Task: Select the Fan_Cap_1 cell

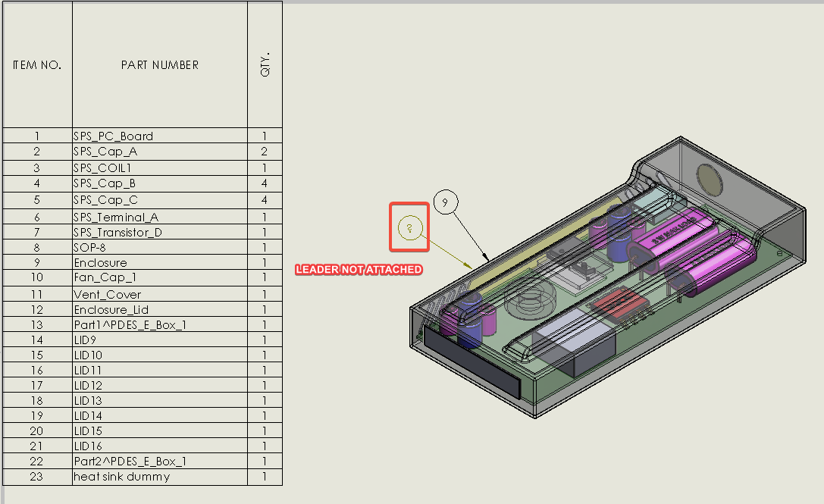Action: [160, 277]
